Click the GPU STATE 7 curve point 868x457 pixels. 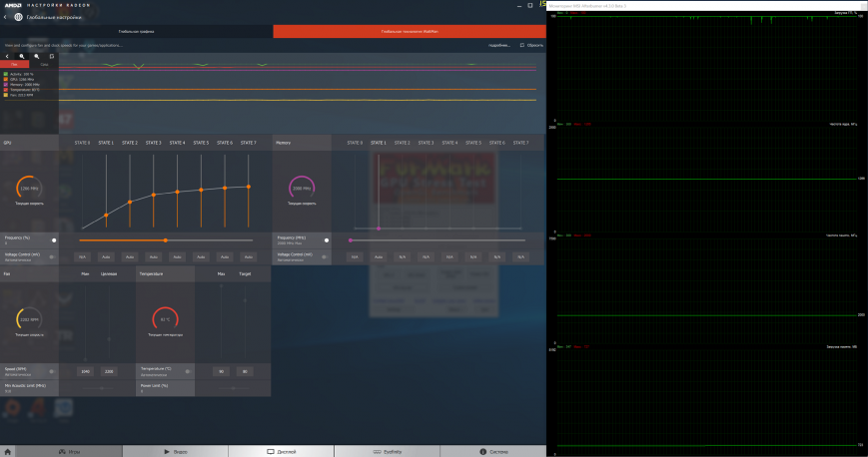click(x=249, y=187)
